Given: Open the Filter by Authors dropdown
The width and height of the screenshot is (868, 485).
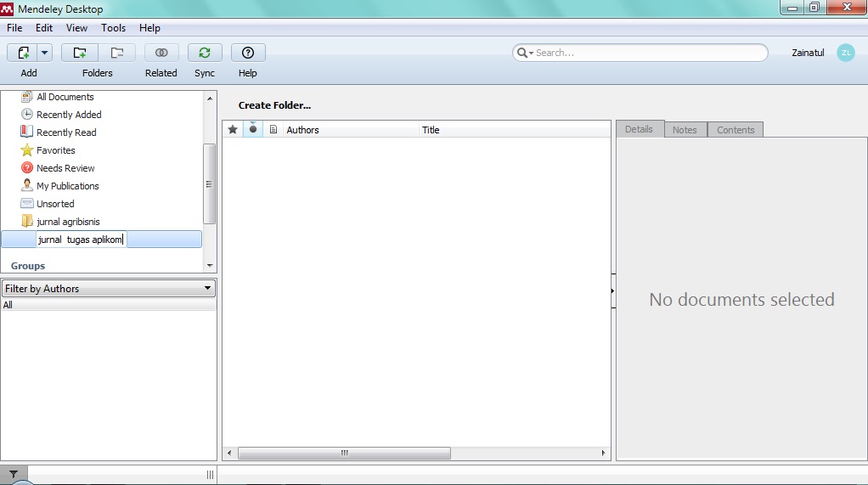Looking at the screenshot, I should (109, 289).
